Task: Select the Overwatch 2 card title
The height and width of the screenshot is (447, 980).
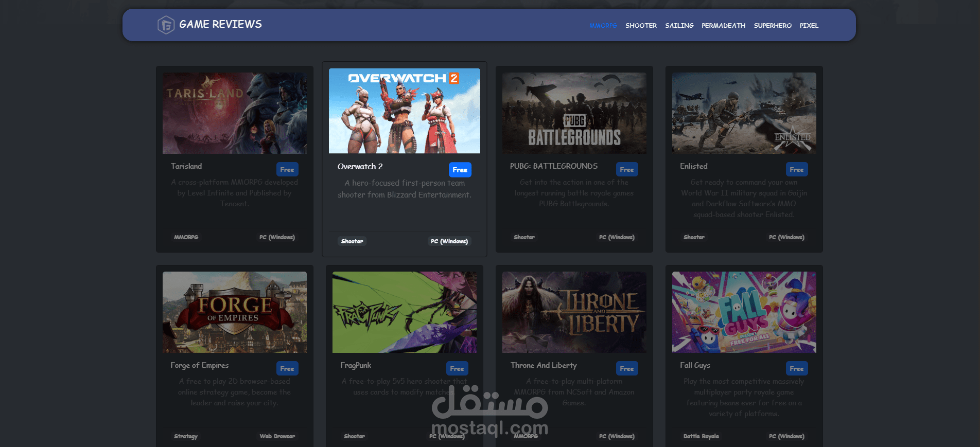Action: 360,167
